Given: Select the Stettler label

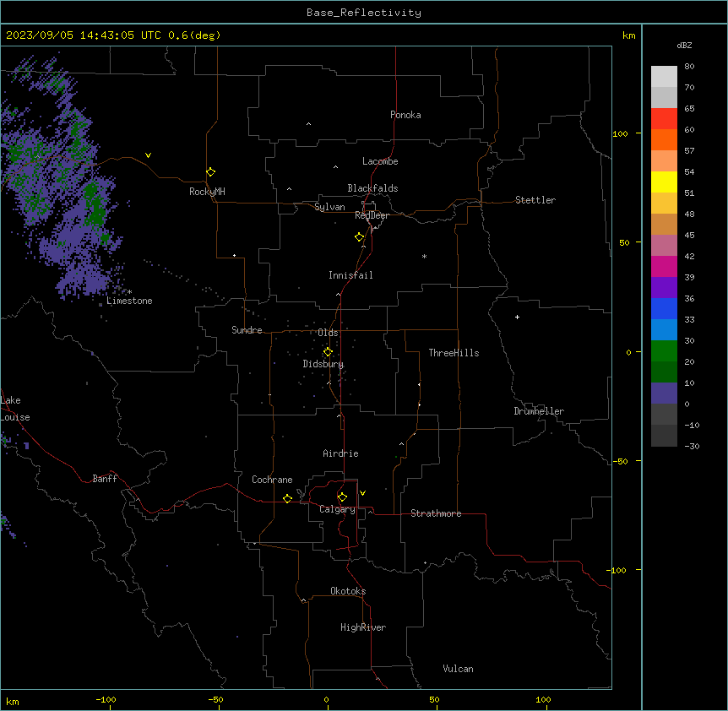Looking at the screenshot, I should click(535, 200).
